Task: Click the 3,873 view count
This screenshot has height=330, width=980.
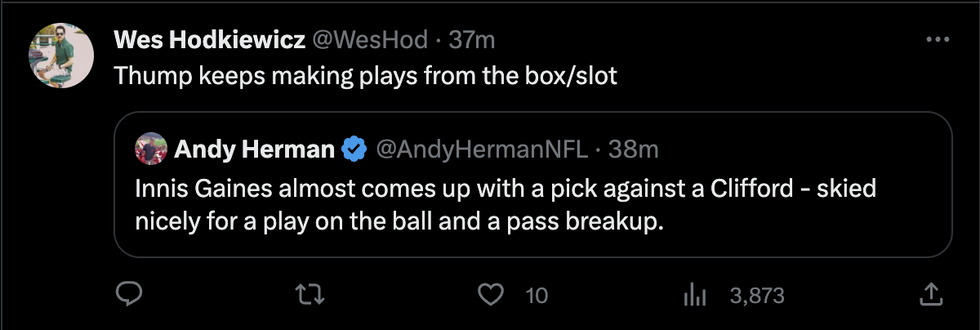Action: (757, 296)
